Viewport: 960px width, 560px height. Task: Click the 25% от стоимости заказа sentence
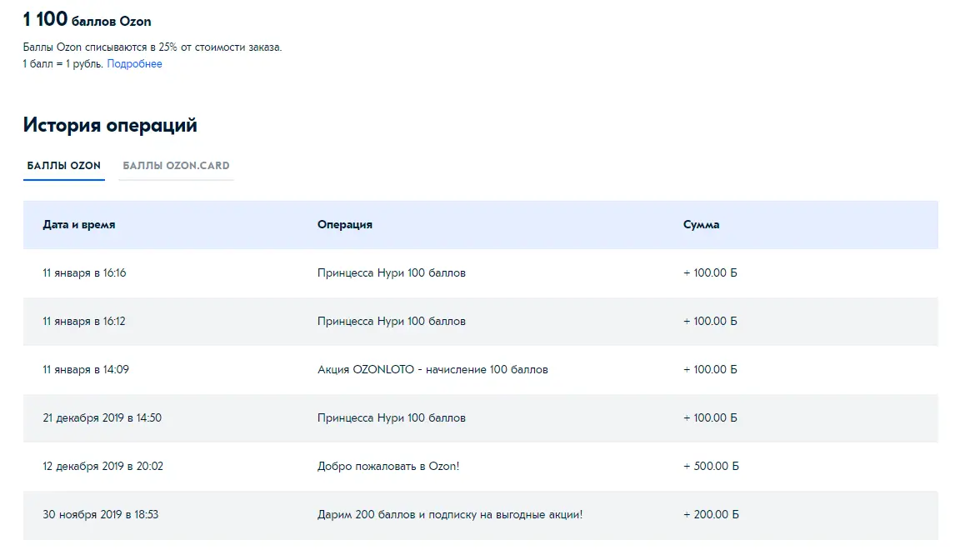[x=152, y=47]
